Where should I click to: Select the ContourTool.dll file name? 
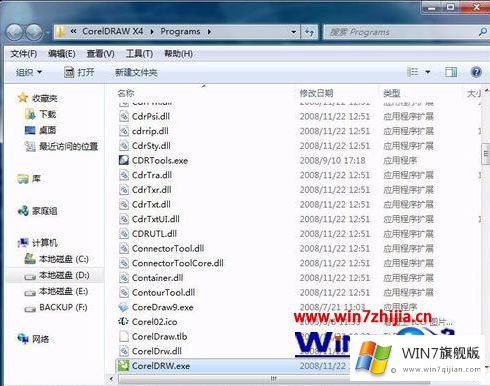point(164,292)
